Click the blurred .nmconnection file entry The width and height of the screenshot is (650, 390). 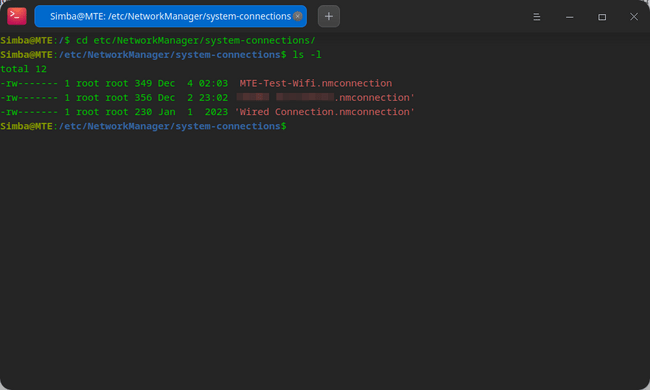pos(325,97)
